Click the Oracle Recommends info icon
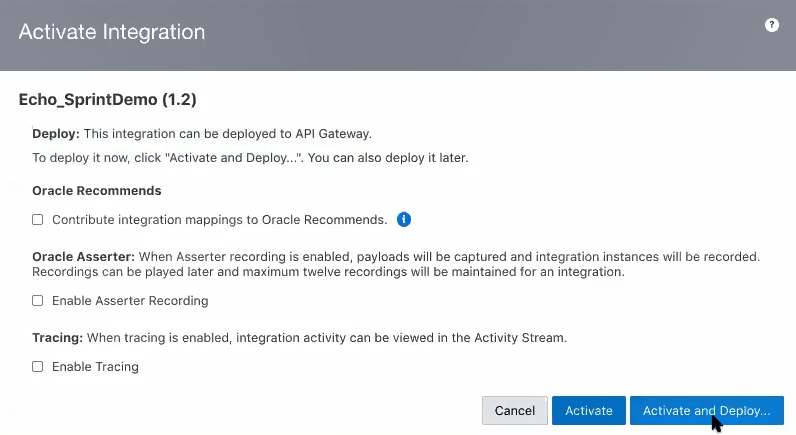Viewport: 796px width, 435px height. [x=404, y=219]
